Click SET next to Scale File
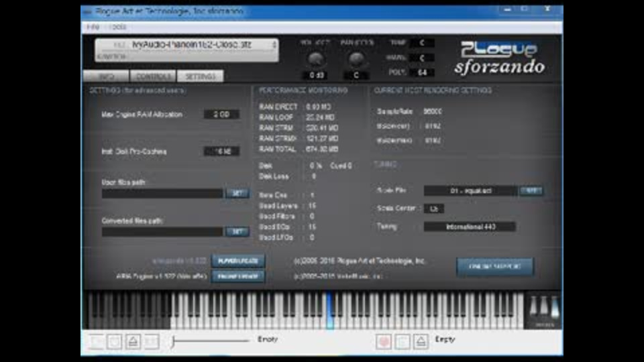 click(531, 191)
